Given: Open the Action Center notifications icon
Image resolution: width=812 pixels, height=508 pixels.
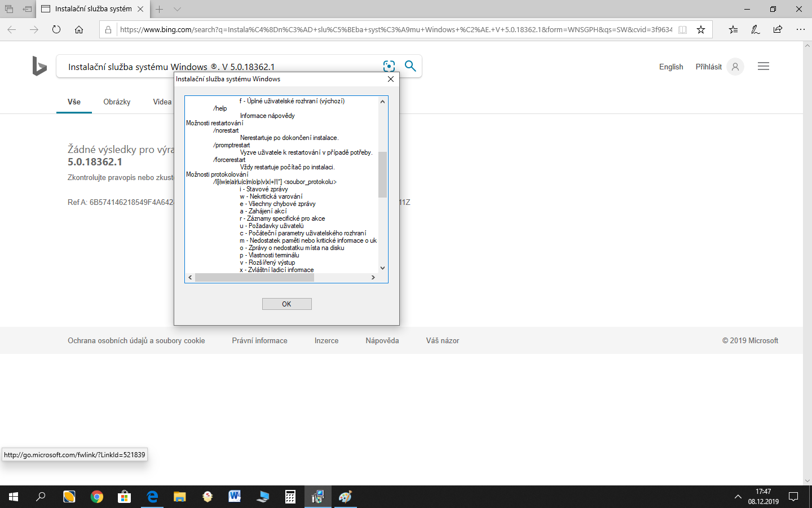Looking at the screenshot, I should click(x=793, y=497).
